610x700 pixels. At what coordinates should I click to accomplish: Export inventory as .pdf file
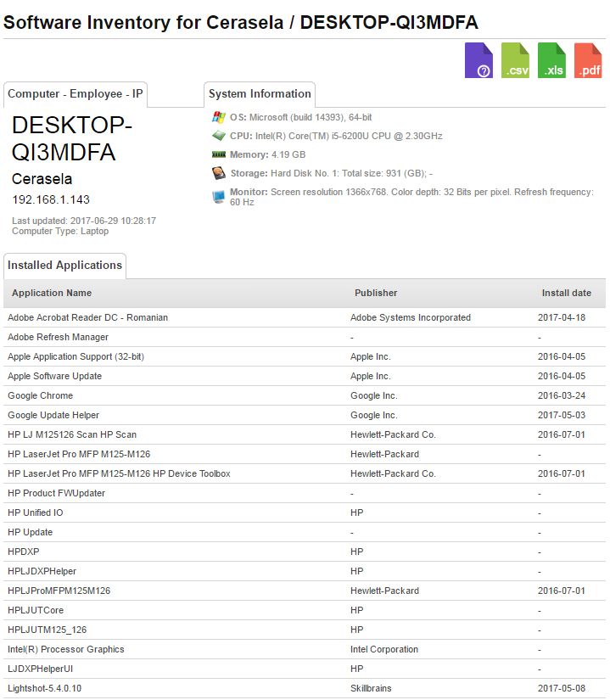[x=588, y=60]
